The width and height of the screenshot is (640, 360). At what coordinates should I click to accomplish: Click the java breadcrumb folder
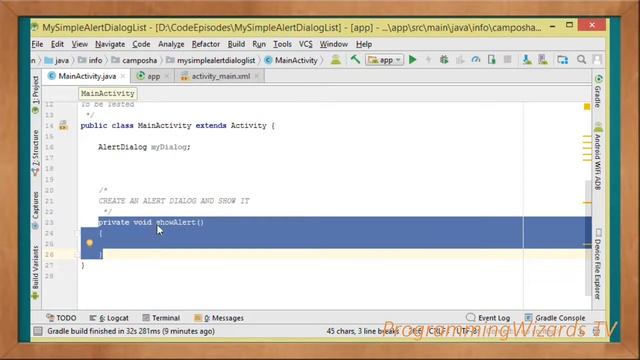click(57, 60)
